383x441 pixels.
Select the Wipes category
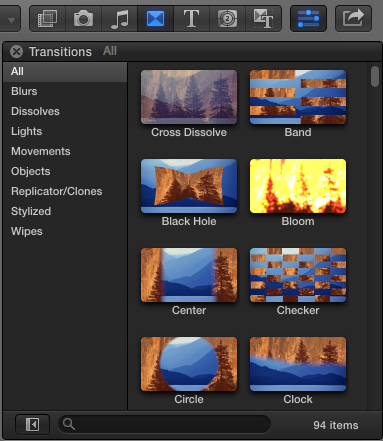pos(65,231)
